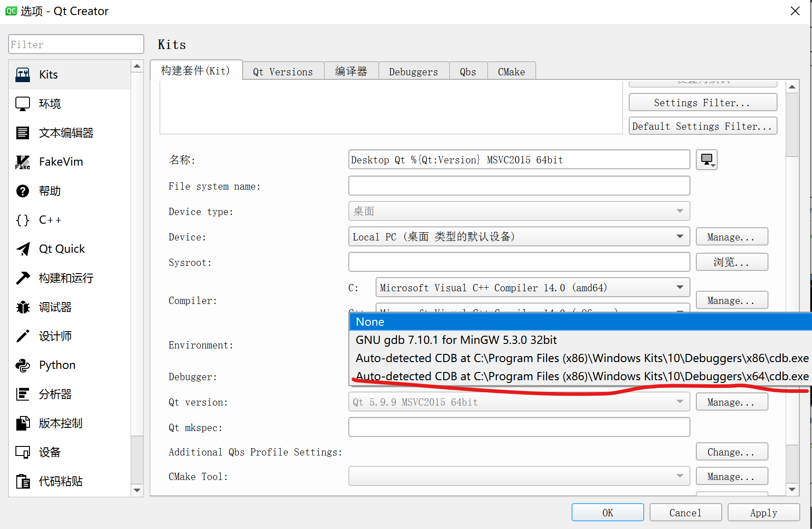
Task: Select the 代码粘贴 sidebar entry
Action: click(60, 481)
